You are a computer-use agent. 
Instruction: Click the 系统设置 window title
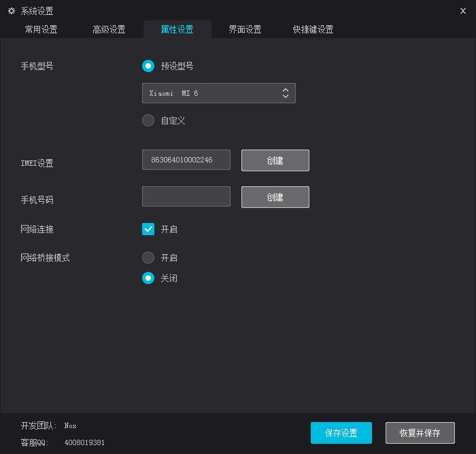click(x=37, y=12)
